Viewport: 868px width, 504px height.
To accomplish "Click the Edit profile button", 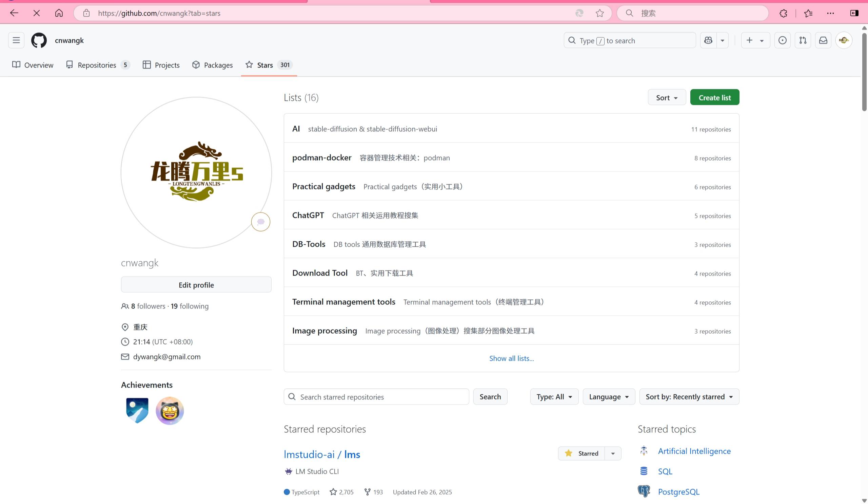I will 196,285.
